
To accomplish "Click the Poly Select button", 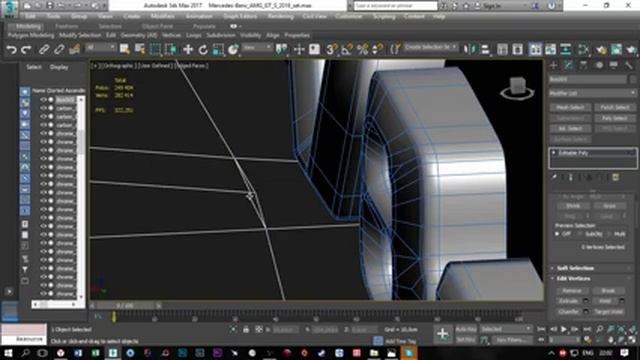I will (615, 118).
